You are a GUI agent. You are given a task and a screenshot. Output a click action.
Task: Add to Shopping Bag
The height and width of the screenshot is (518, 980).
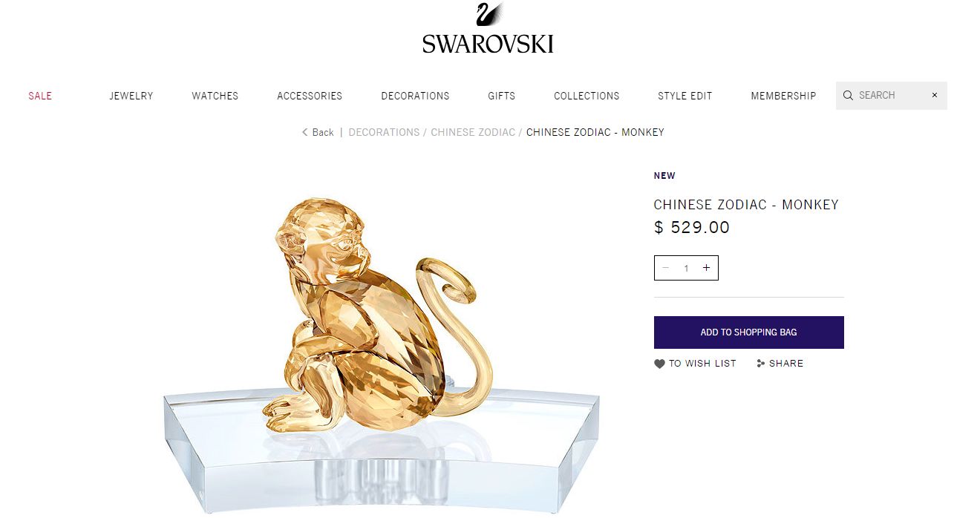pyautogui.click(x=748, y=332)
